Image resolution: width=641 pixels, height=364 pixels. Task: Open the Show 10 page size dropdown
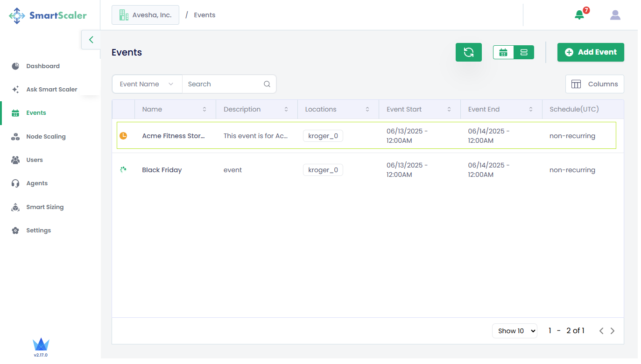(x=514, y=331)
